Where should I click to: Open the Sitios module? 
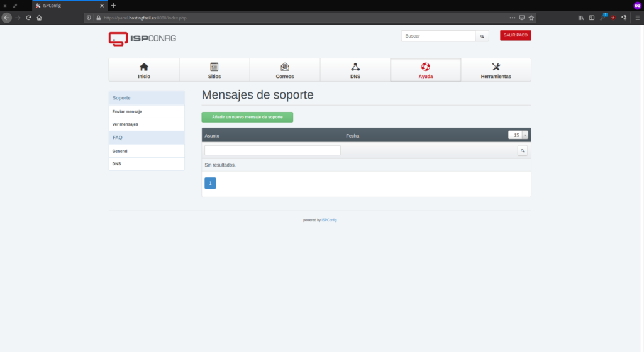tap(214, 70)
